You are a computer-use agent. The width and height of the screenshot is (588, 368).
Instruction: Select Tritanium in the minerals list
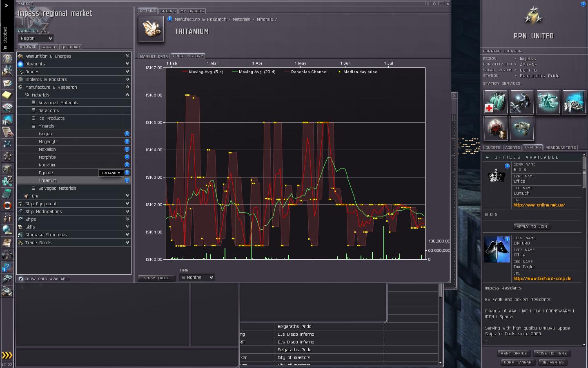coord(73,180)
